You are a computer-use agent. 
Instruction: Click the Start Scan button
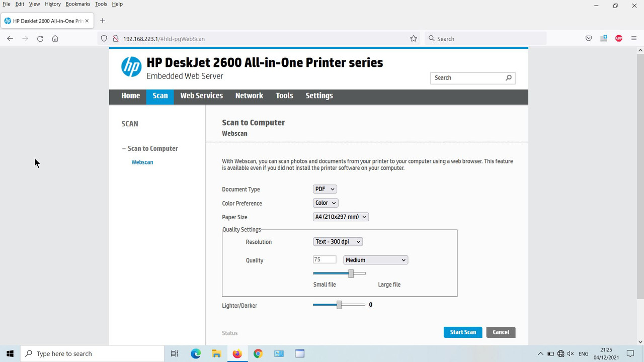[463, 332]
